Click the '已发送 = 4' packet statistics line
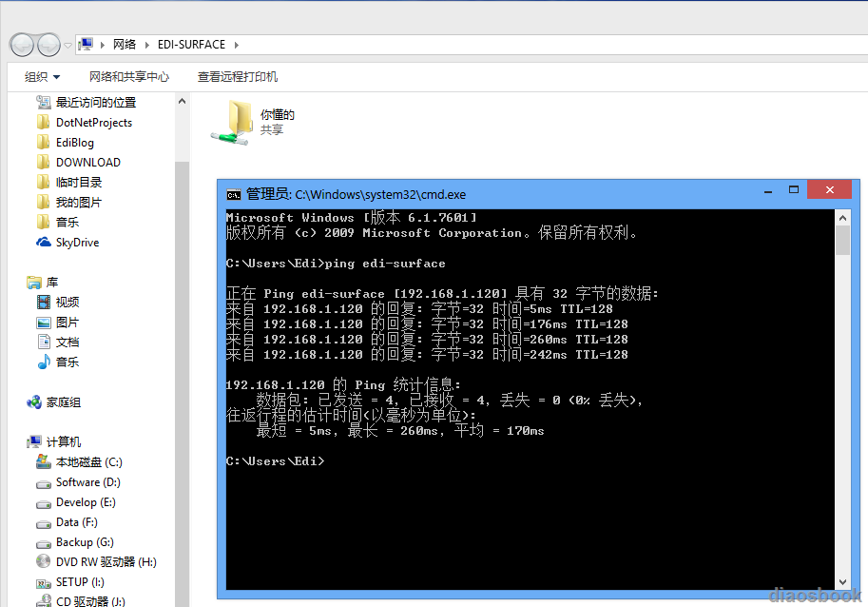The width and height of the screenshot is (868, 607). (449, 400)
